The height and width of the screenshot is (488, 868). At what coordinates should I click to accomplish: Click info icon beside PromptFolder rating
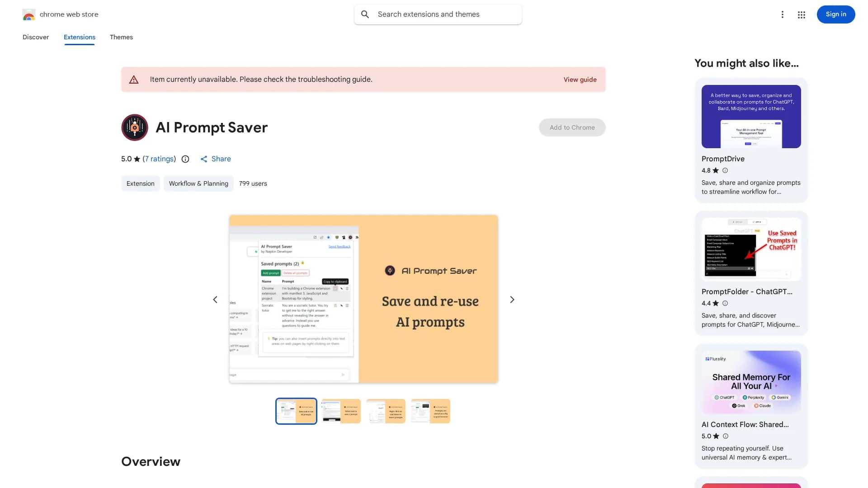[x=725, y=303]
